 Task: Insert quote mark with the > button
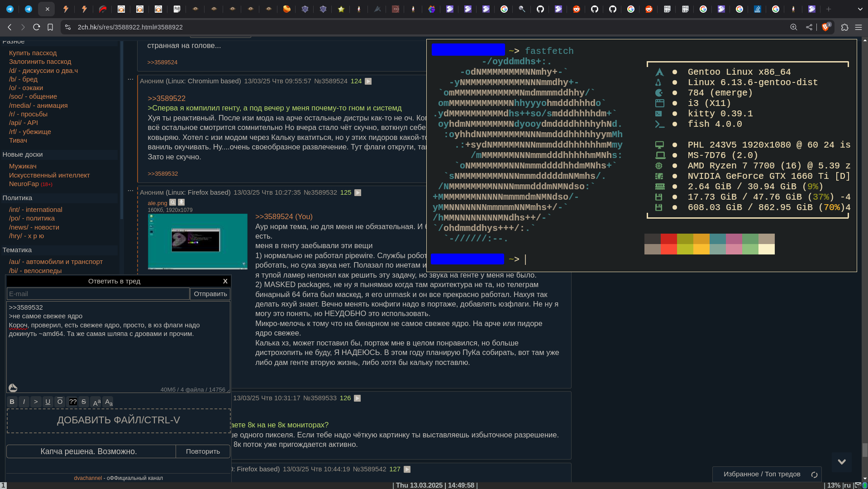click(36, 402)
